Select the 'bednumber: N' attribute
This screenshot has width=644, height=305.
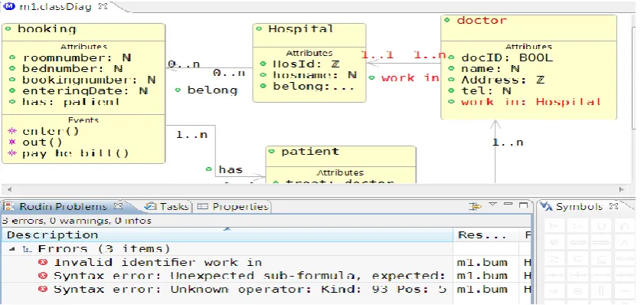[73, 69]
